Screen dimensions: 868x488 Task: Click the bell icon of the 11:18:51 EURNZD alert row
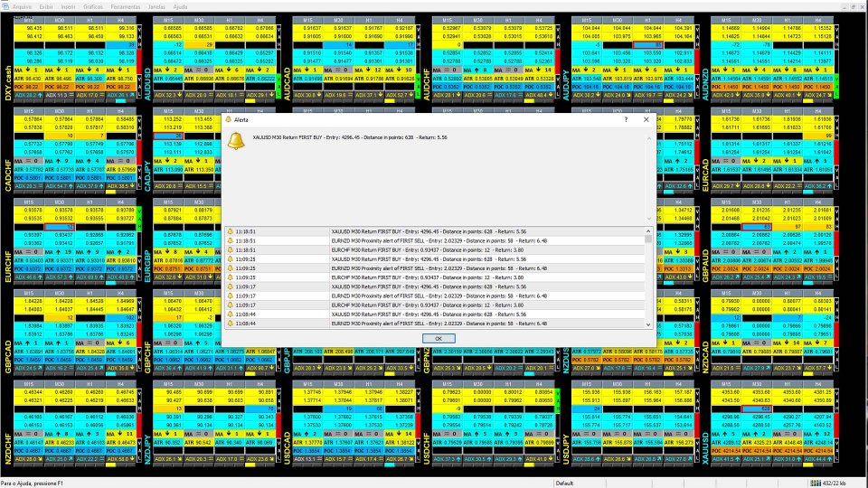pyautogui.click(x=231, y=240)
